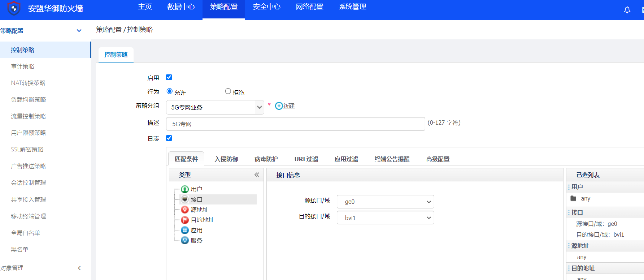Click the service globe icon

click(185, 240)
